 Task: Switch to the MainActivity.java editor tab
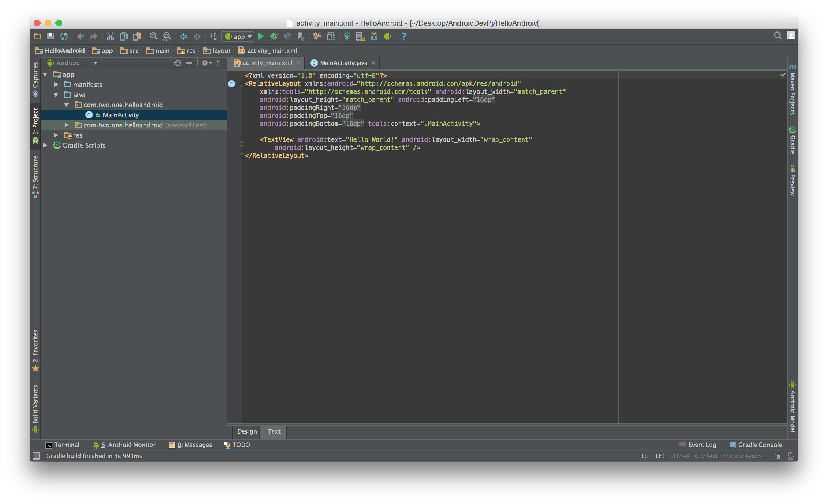343,63
